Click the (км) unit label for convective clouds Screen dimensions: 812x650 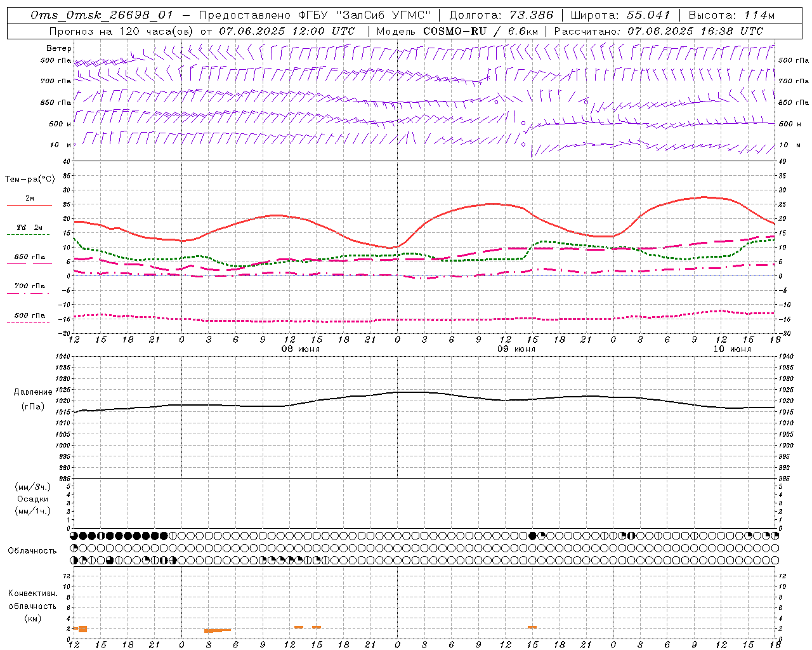[32, 618]
